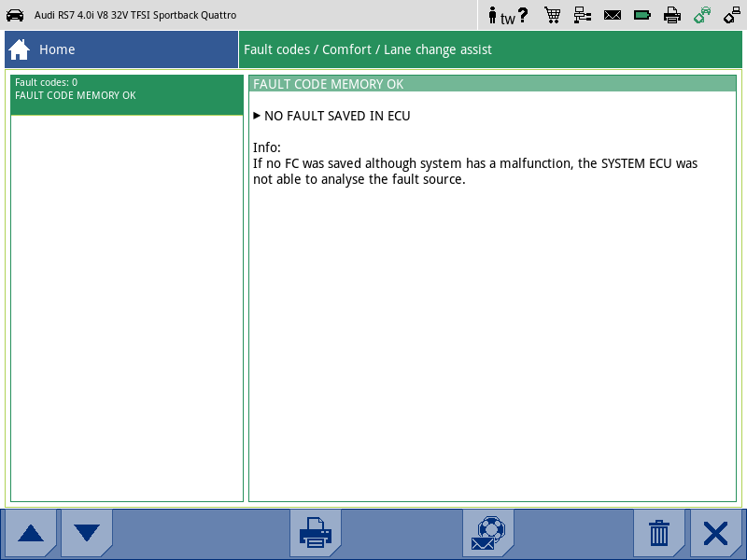Close the view with the X button
This screenshot has width=747, height=560.
point(716,533)
